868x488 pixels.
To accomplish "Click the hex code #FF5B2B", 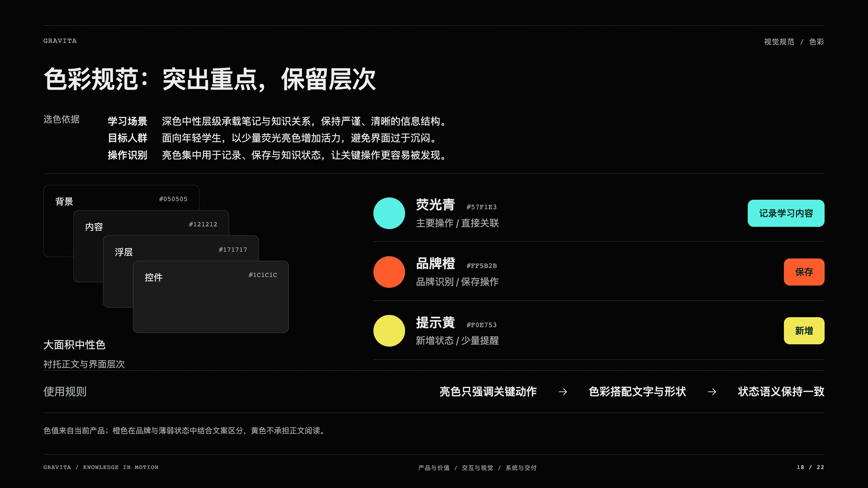I will click(481, 266).
